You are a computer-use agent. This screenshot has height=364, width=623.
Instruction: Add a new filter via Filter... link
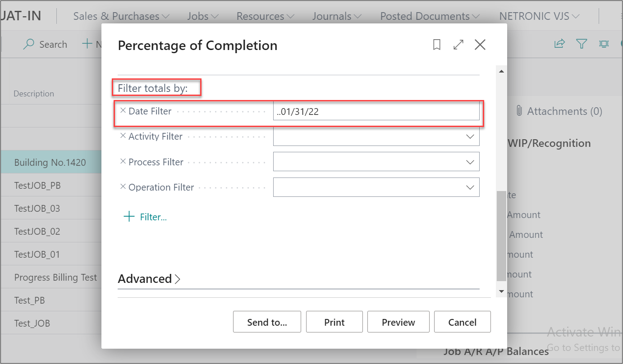tap(145, 217)
